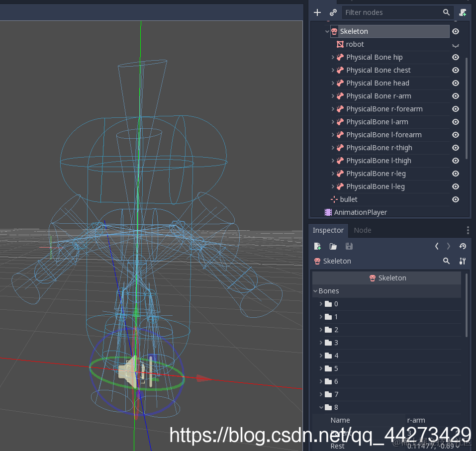Hide the PhysicalBone r-thigh node
476x451 pixels.
[x=455, y=148]
